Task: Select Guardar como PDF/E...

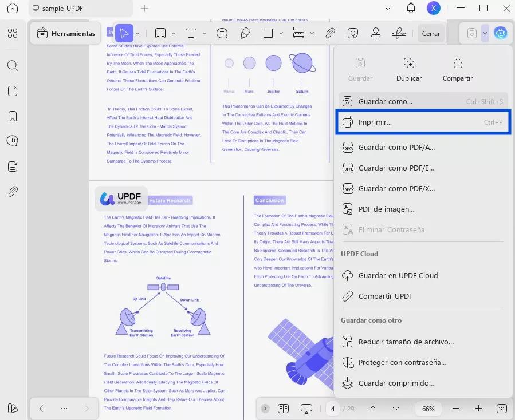Action: click(422, 168)
